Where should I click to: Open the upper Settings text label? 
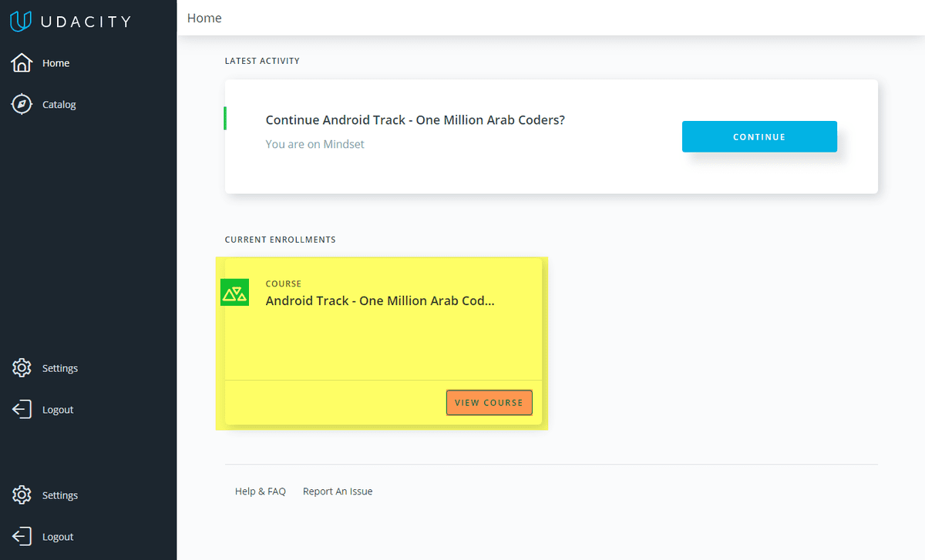pyautogui.click(x=60, y=368)
